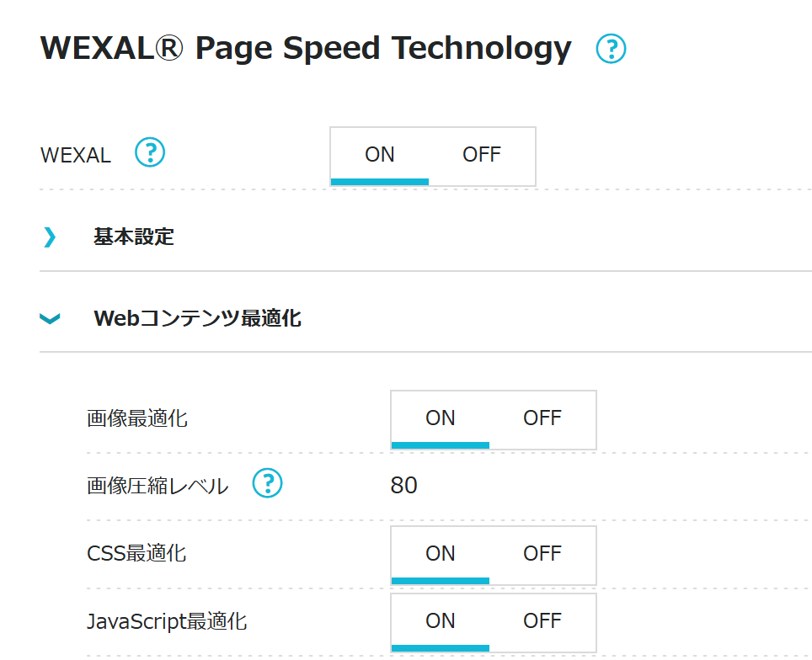The image size is (812, 660).
Task: Switch JavaScript最適化 to ON
Action: [x=441, y=621]
